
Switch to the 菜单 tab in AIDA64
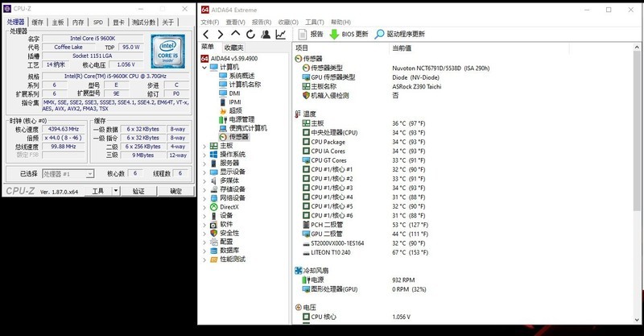coord(208,47)
